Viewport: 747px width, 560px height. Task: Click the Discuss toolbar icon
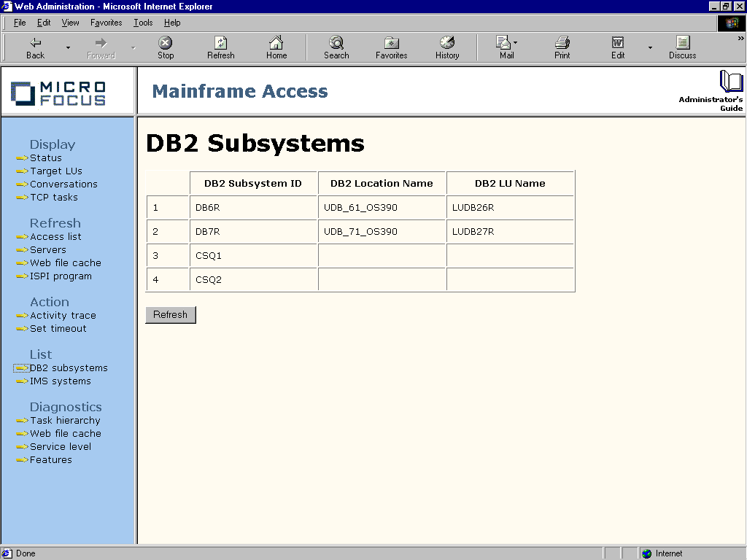(681, 47)
